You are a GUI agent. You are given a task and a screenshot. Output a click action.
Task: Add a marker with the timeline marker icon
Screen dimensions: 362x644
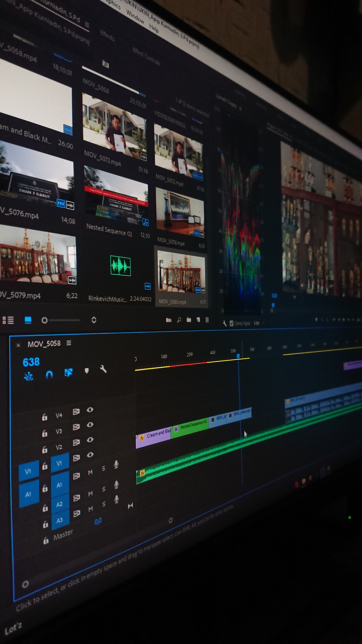pos(86,371)
